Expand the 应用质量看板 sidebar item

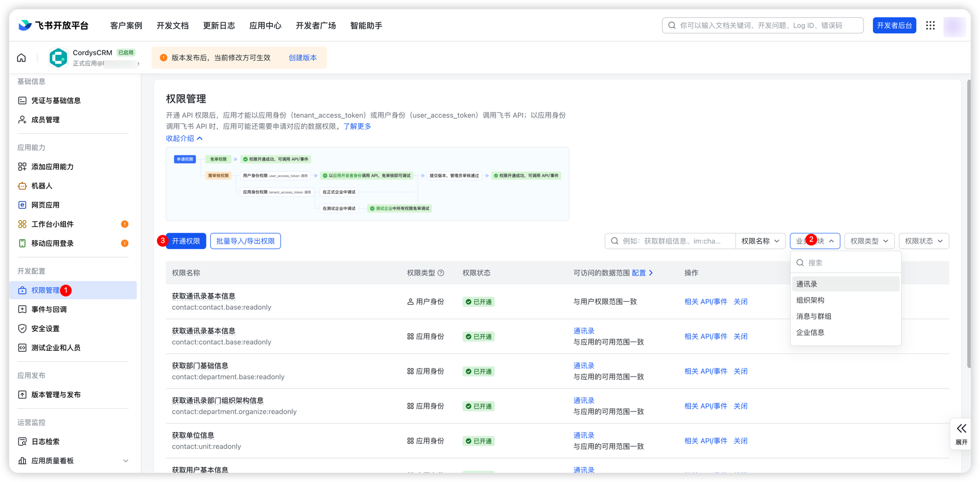click(x=126, y=461)
